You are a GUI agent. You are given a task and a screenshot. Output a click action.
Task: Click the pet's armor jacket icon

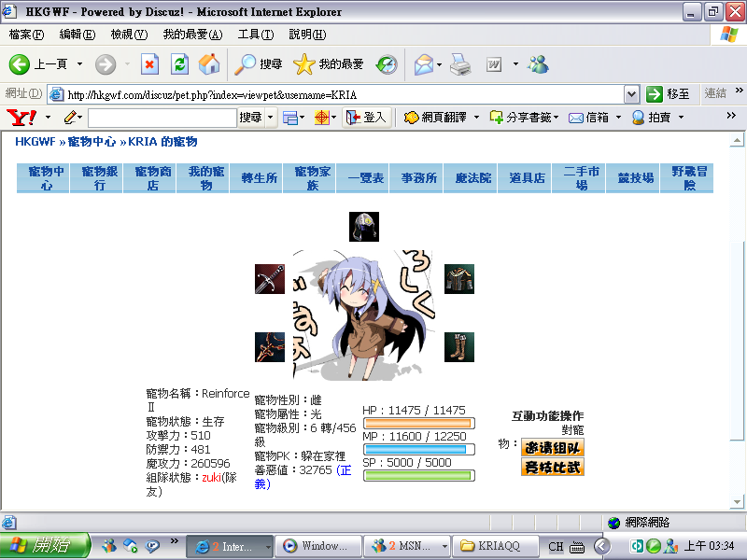pos(458,279)
